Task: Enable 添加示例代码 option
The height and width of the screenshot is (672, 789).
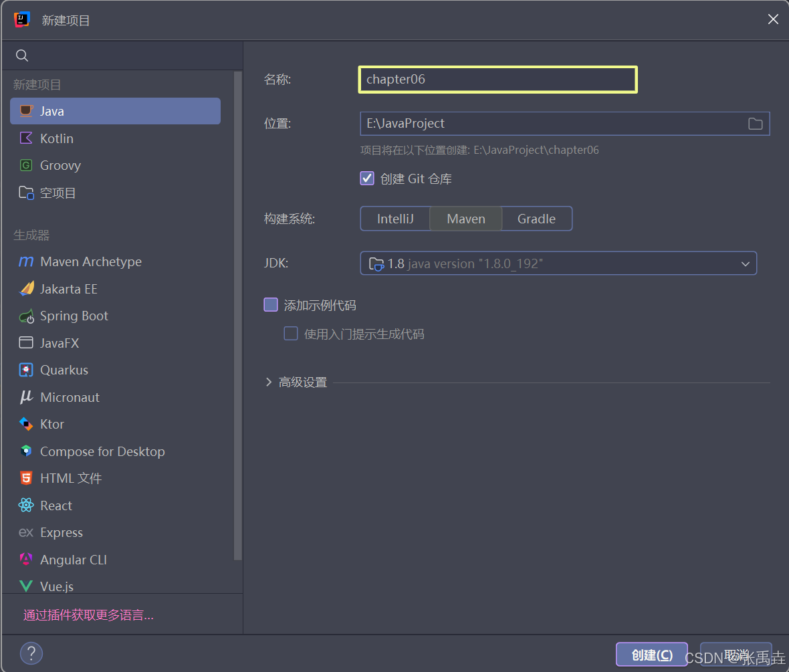Action: click(270, 305)
